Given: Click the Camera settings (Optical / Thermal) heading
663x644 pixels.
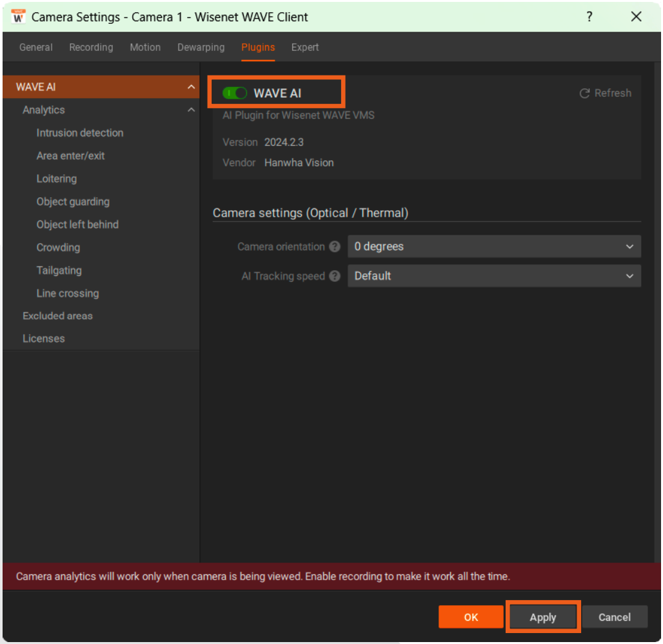Looking at the screenshot, I should (x=310, y=213).
